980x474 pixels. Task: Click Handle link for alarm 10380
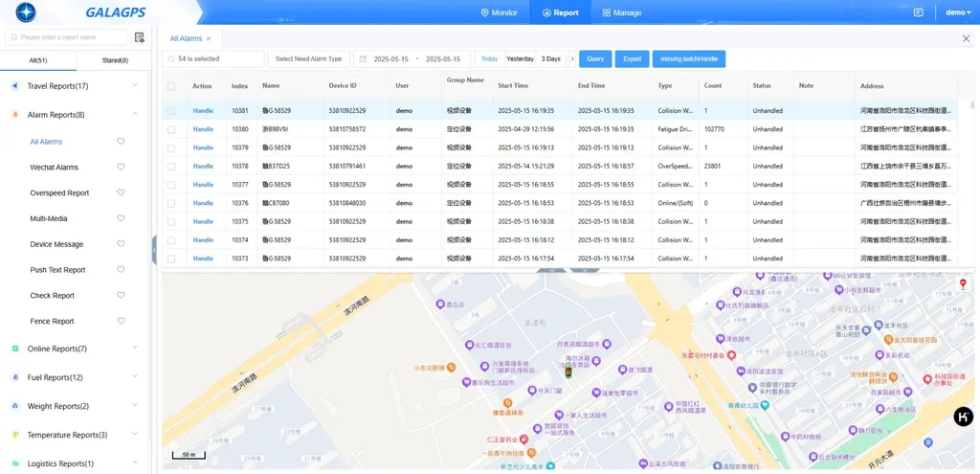coord(203,129)
